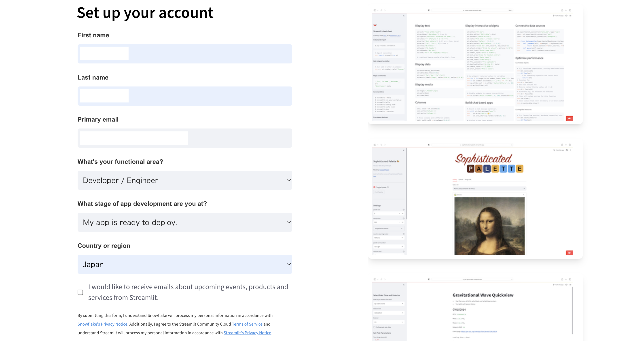644x341 pixels.
Task: Click the Find Palette button
Action: (379, 192)
